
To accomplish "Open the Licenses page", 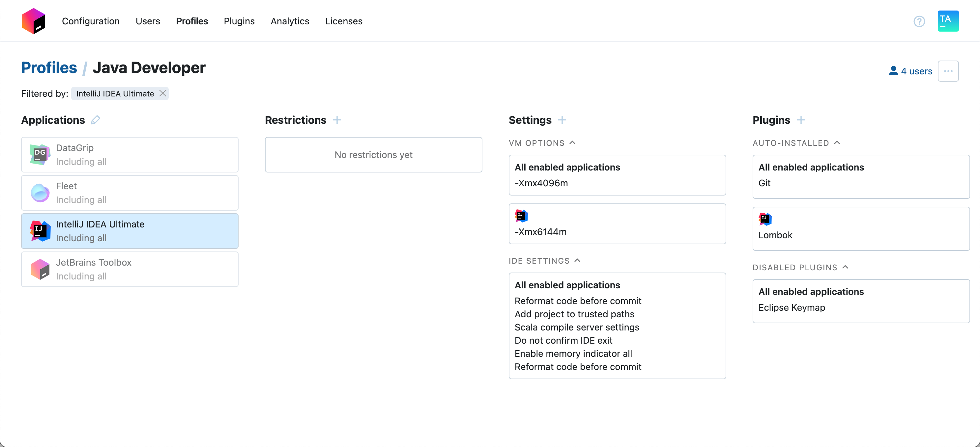I will 344,21.
